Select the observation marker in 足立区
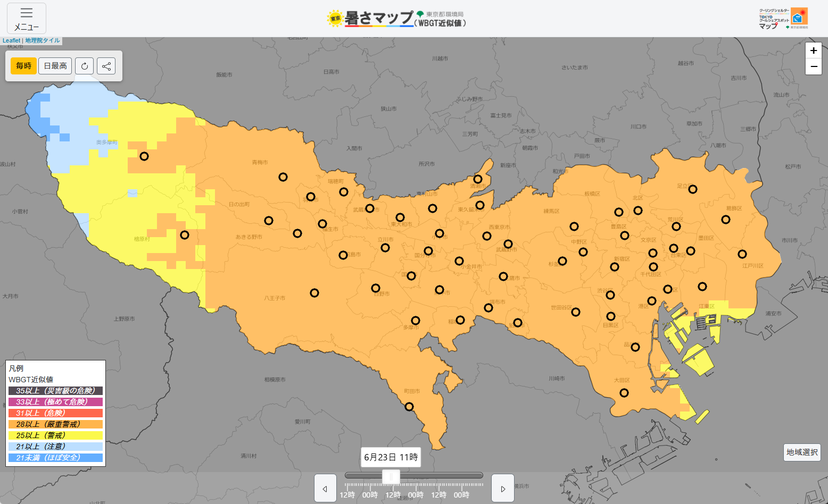 click(x=693, y=189)
